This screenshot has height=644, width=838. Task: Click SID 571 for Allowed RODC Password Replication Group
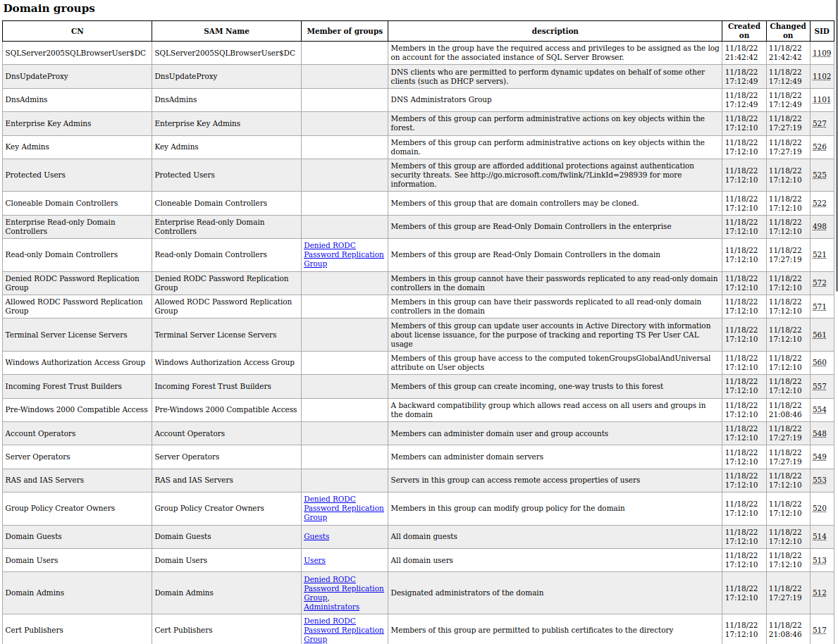tap(819, 306)
